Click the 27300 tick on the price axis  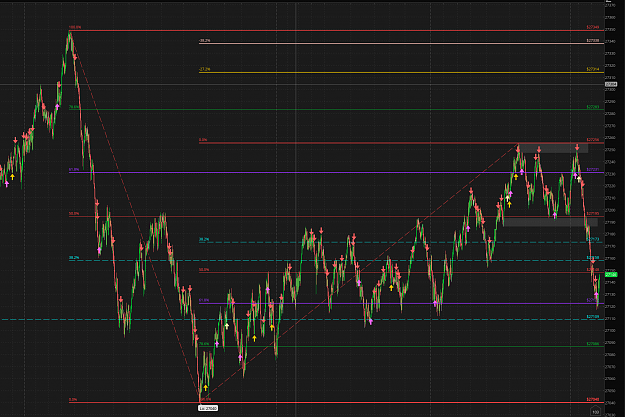pos(610,90)
